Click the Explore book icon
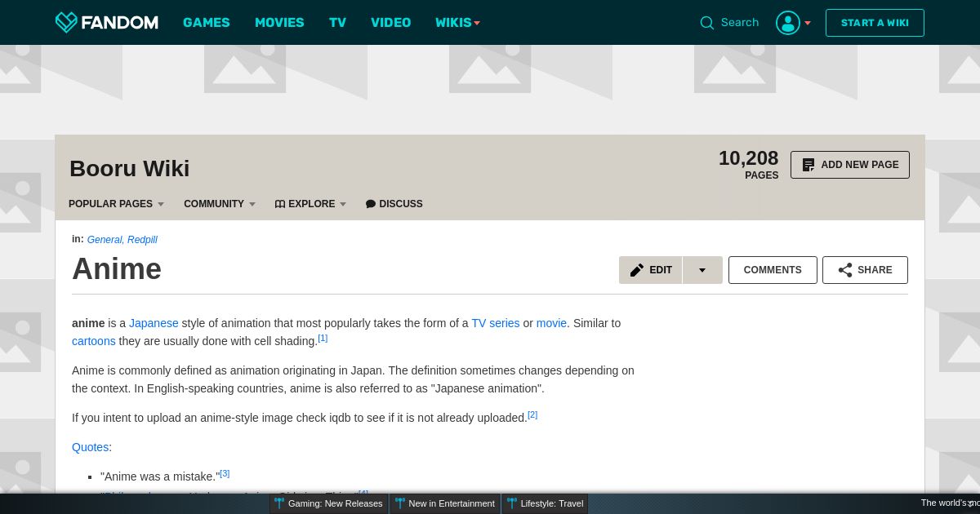980x514 pixels. click(280, 204)
